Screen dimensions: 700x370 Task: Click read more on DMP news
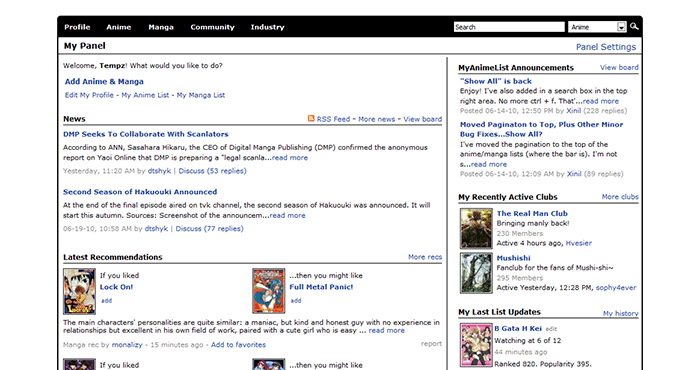(290, 158)
